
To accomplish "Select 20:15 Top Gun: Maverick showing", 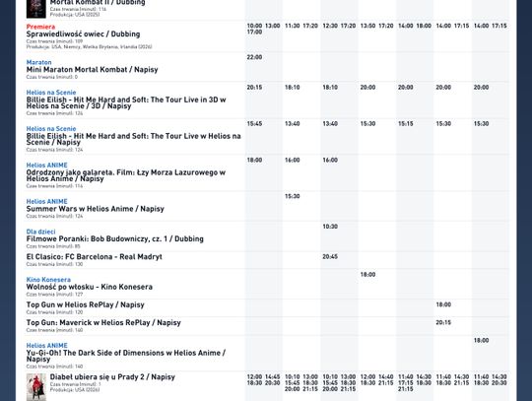I will point(443,322).
